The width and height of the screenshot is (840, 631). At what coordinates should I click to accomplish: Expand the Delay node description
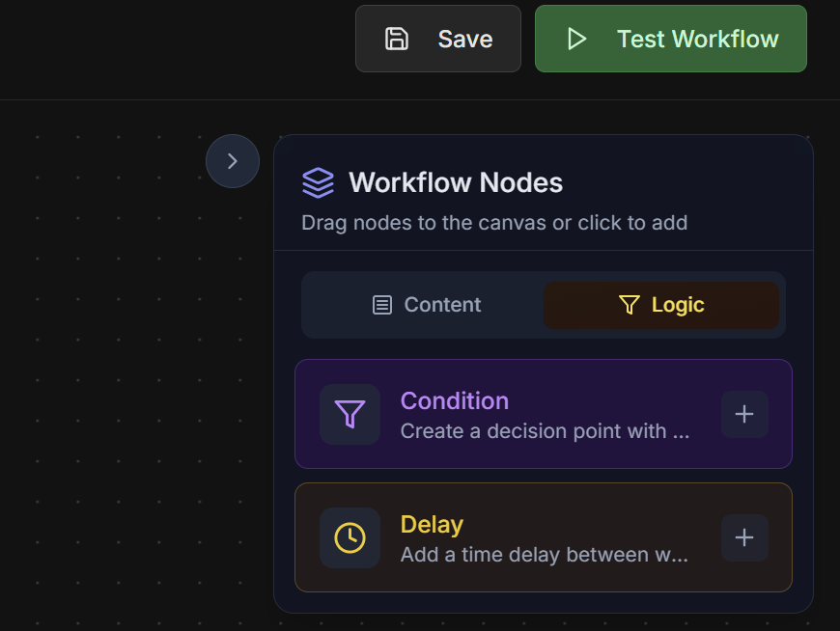tap(545, 555)
